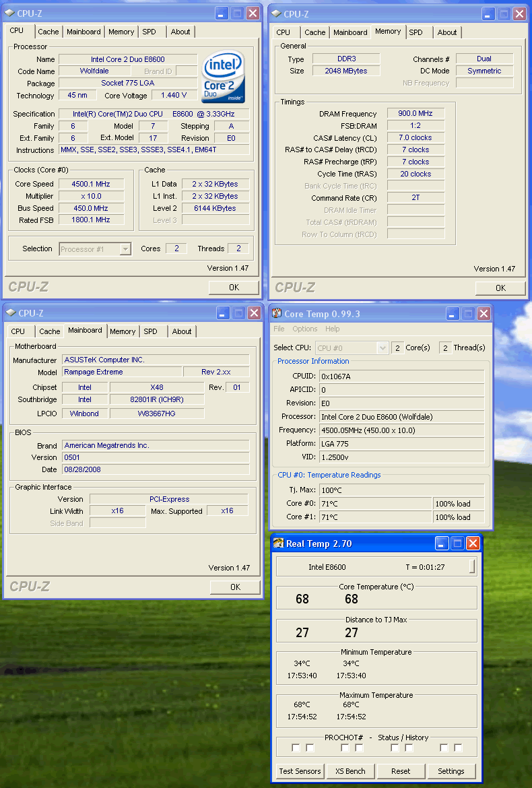This screenshot has width=532, height=788.
Task: Click the Core Speed value 4500.1 MHz
Action: click(x=91, y=184)
